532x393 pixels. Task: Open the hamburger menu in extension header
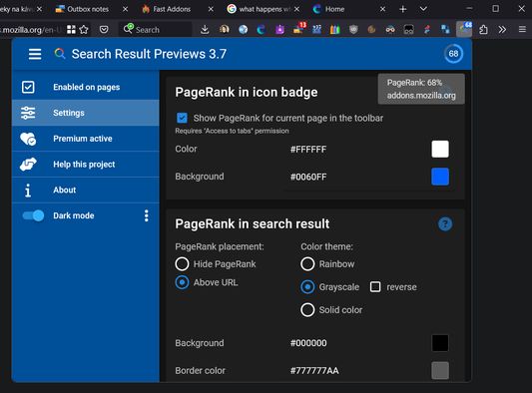click(35, 54)
